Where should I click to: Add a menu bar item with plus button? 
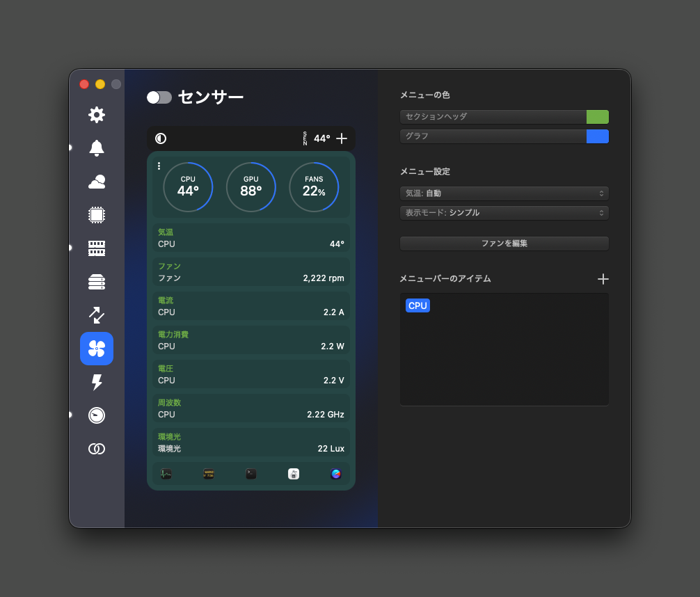click(x=603, y=279)
